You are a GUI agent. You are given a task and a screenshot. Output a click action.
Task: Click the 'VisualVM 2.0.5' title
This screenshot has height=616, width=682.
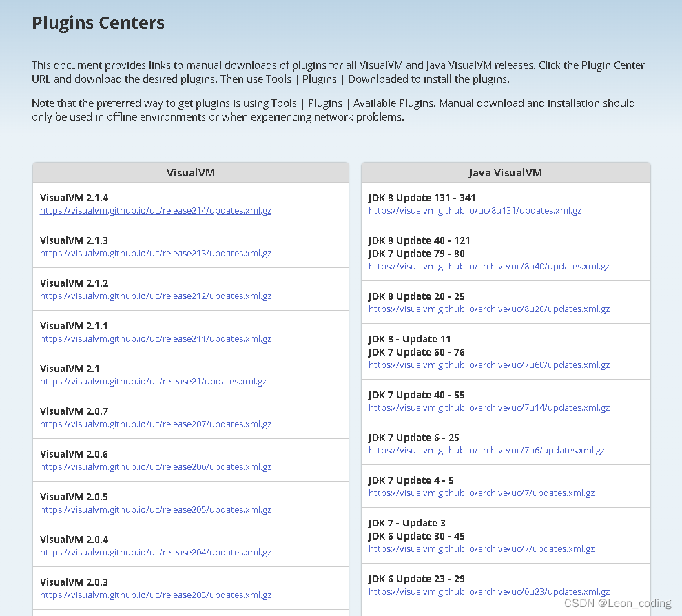point(74,497)
